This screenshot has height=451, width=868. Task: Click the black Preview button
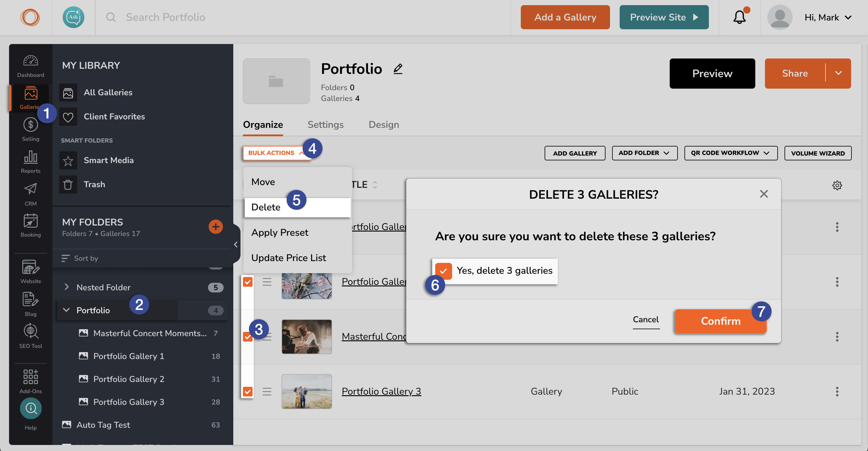pyautogui.click(x=712, y=74)
